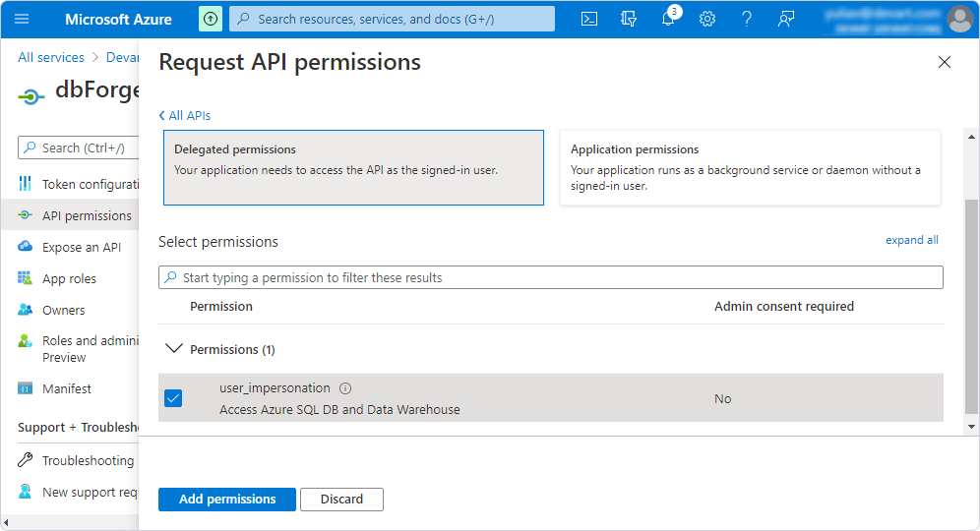Close the Request API permissions panel

point(945,62)
